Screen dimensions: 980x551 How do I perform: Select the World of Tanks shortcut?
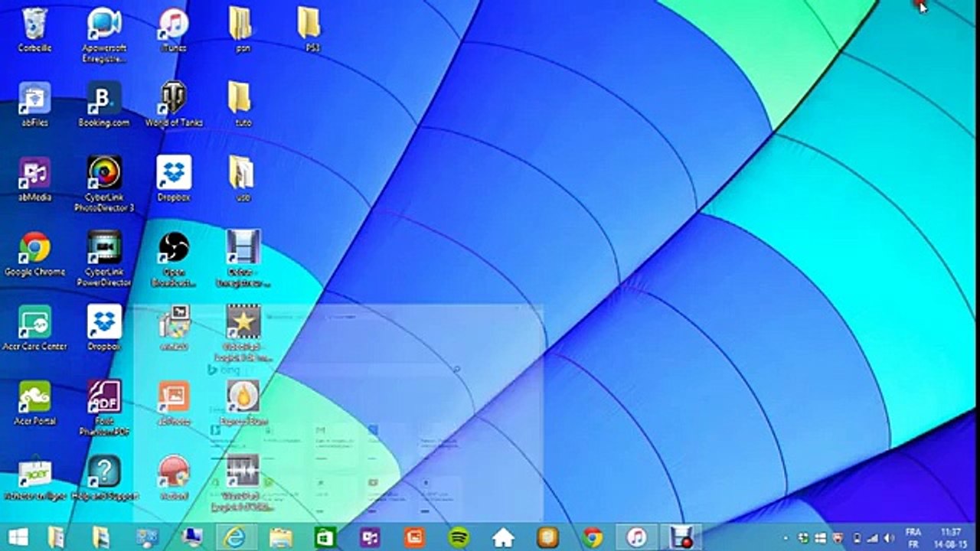coord(174,104)
